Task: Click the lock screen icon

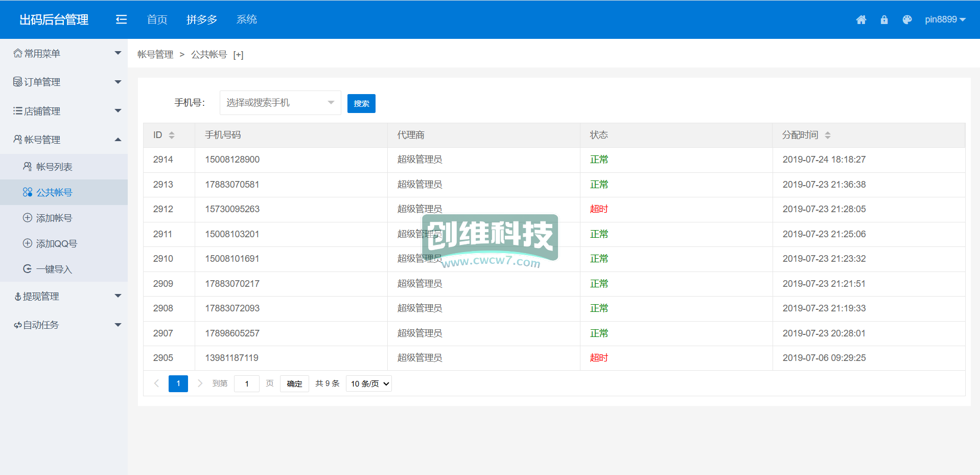Action: click(884, 20)
